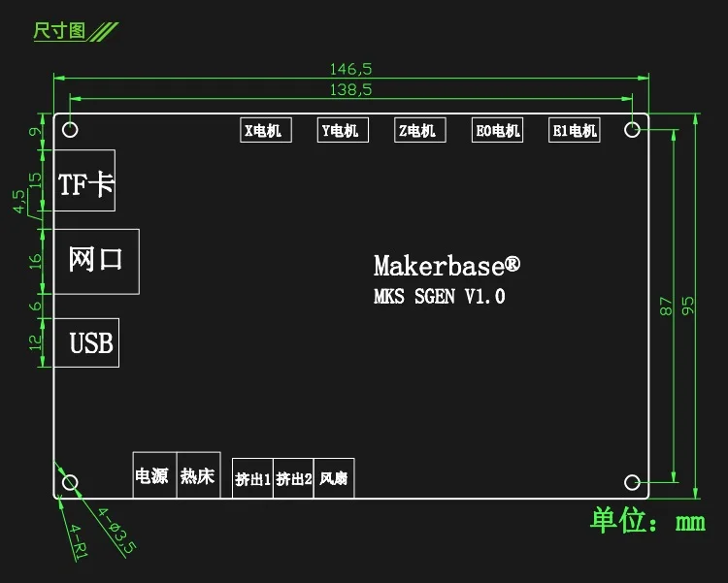Click the mounting hole above the TF卡 box
Image resolution: width=728 pixels, height=583 pixels.
70,130
